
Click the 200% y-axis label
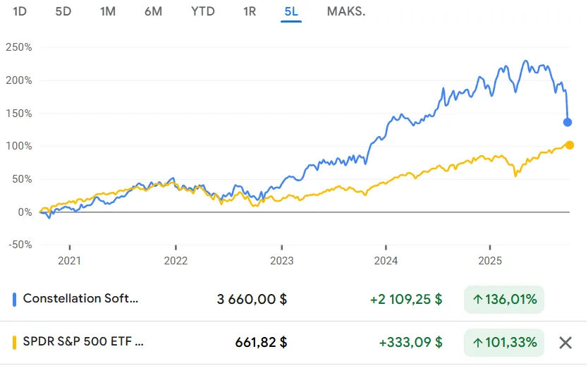[x=19, y=80]
